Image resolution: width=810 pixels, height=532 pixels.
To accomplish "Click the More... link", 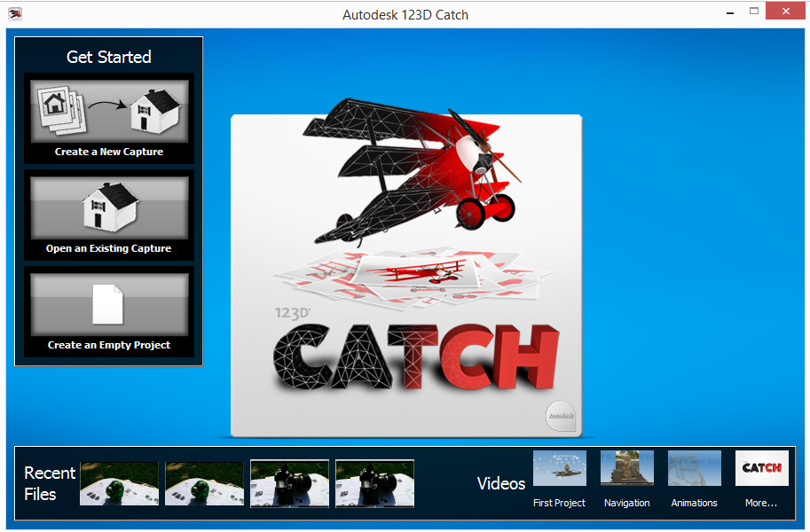I will tap(760, 503).
